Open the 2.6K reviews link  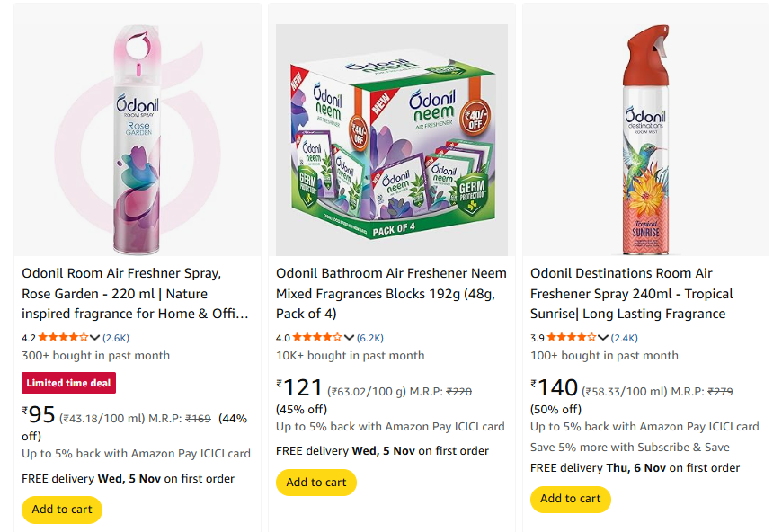pyautogui.click(x=116, y=338)
